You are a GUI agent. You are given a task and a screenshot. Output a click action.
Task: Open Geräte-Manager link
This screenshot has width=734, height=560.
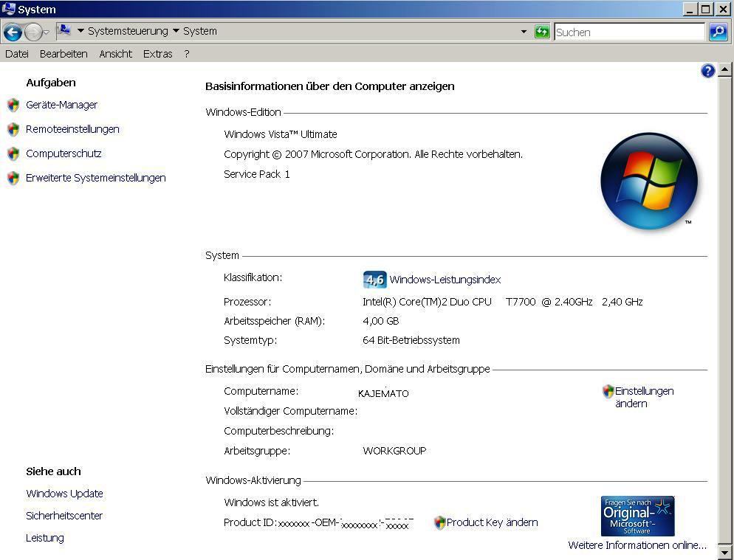[62, 105]
